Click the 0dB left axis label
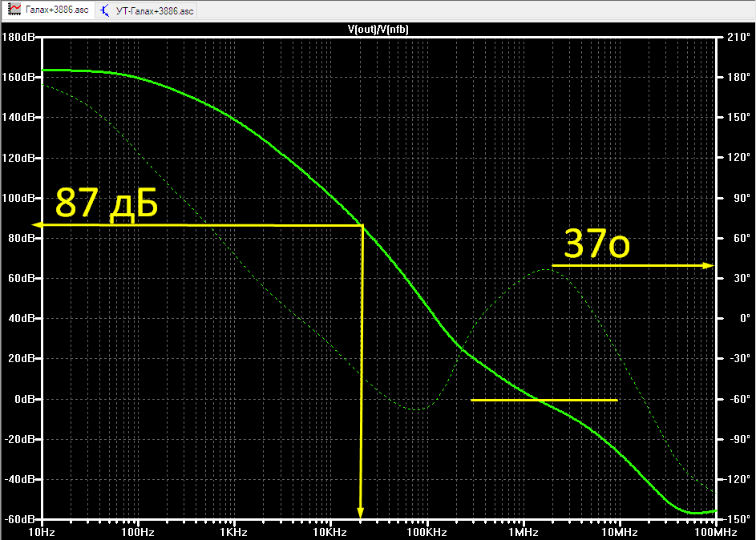The height and width of the screenshot is (540, 756). pyautogui.click(x=24, y=399)
